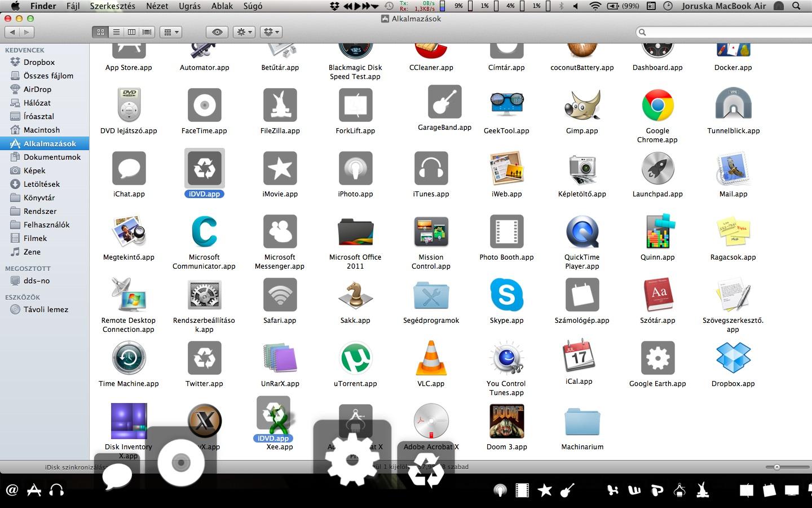Screen dimensions: 812x508
Task: Open the Súgó menu
Action: [x=253, y=6]
